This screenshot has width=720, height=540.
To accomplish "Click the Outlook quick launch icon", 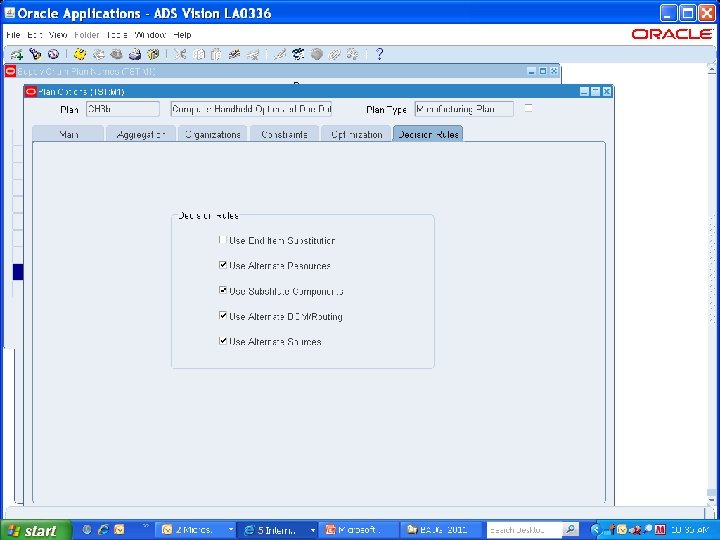I will 119,530.
